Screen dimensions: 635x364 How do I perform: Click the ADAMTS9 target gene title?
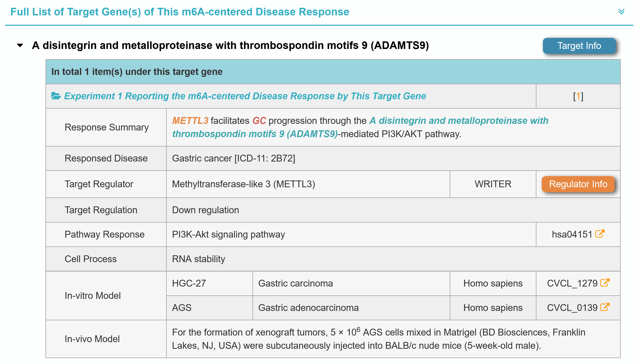[230, 45]
